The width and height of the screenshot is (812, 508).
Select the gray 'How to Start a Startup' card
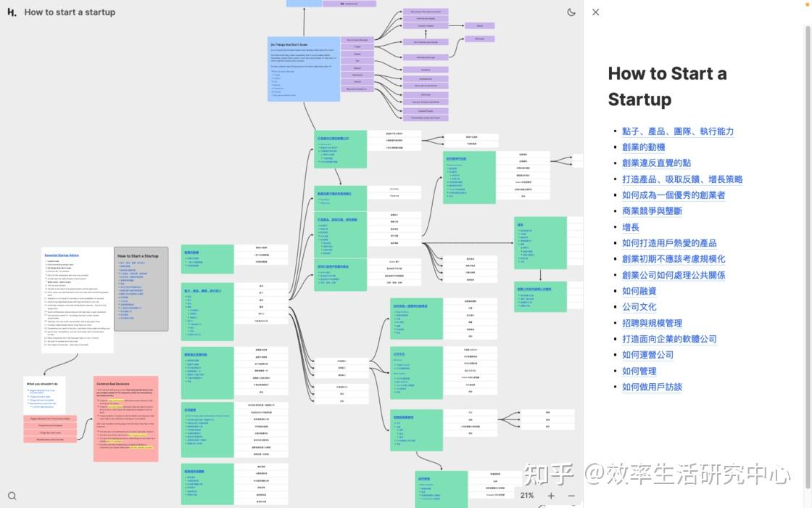(x=141, y=289)
